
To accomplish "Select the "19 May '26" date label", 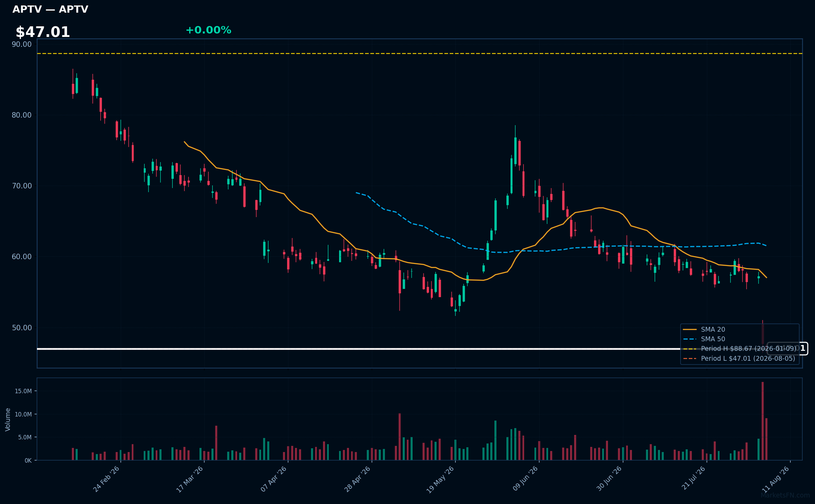I will (x=440, y=479).
